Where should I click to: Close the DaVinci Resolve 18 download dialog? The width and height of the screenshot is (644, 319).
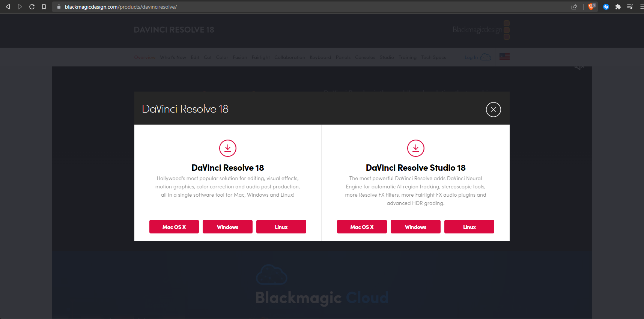coord(494,110)
